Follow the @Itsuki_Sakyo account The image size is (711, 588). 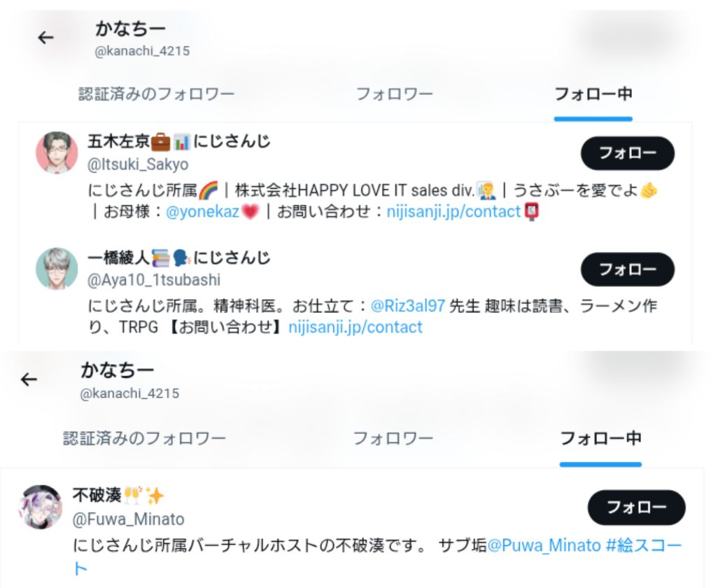pos(628,153)
